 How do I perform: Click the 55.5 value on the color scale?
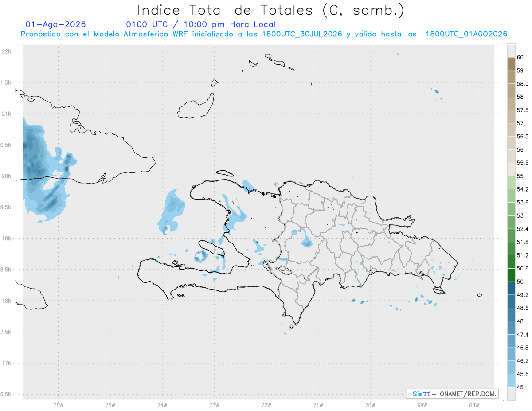point(523,163)
